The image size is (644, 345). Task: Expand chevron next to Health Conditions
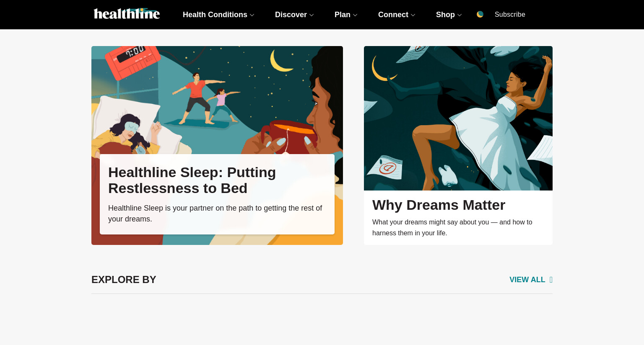pyautogui.click(x=252, y=15)
